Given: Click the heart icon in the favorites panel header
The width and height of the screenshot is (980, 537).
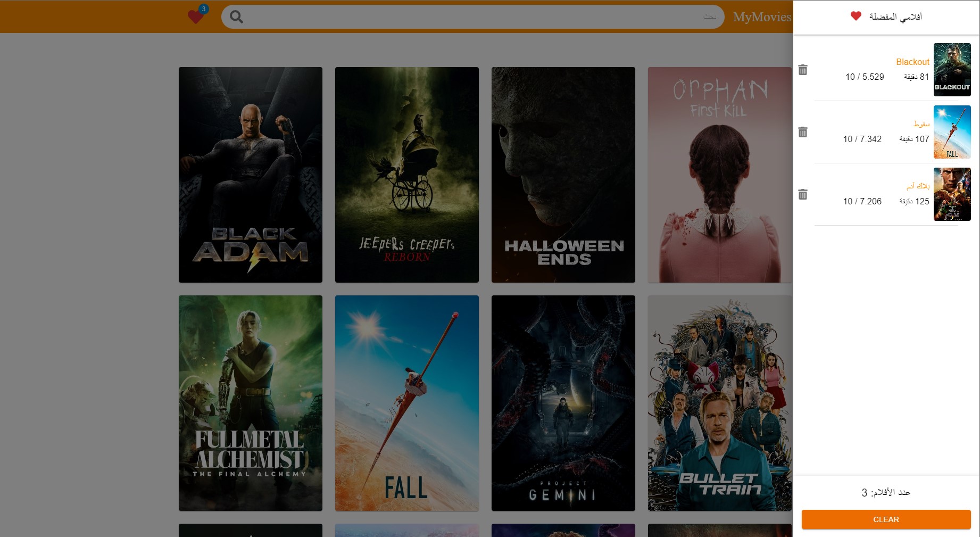Looking at the screenshot, I should point(856,16).
